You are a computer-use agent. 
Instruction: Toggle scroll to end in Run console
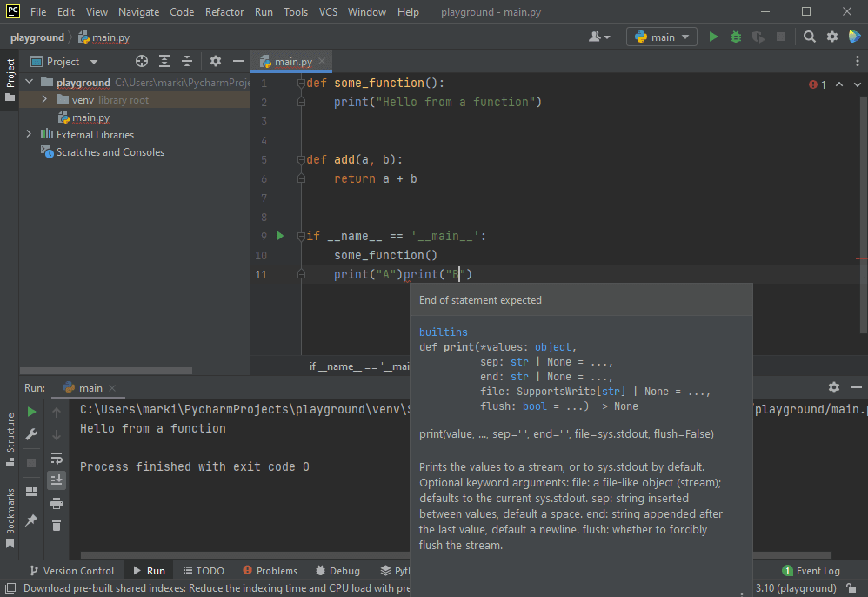[57, 480]
